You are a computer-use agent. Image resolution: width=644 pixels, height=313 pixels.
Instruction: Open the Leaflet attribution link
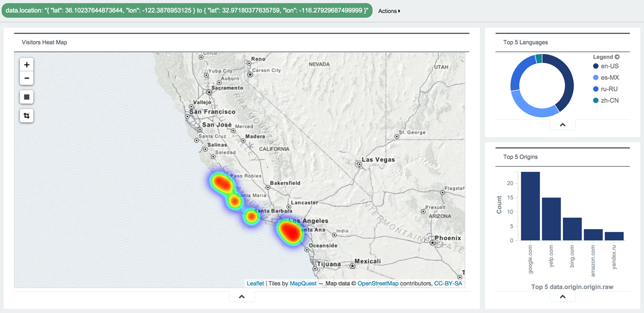click(255, 283)
